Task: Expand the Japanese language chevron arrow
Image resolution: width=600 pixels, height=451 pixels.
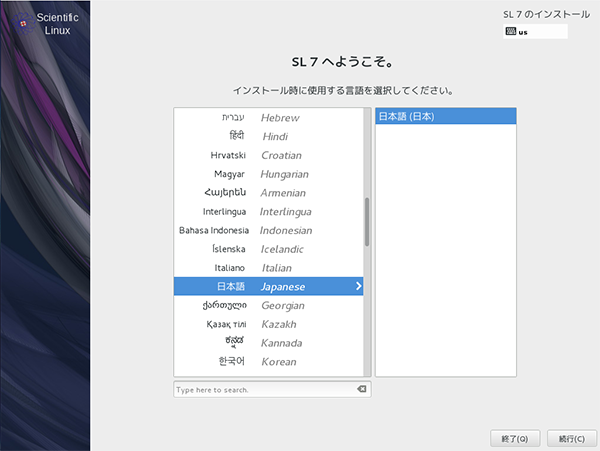Action: click(358, 286)
